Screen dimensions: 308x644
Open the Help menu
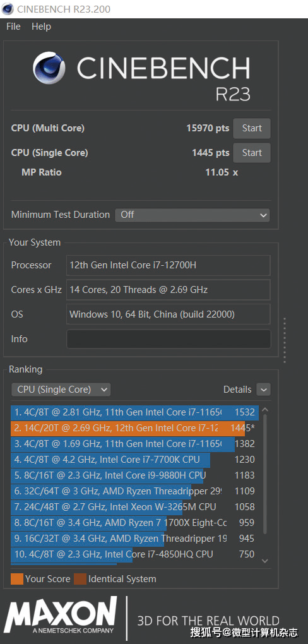point(41,27)
